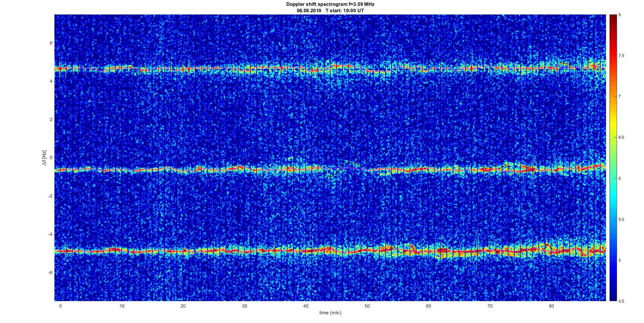
Task: Click the y-axis tick label '4'
Action: (x=51, y=81)
